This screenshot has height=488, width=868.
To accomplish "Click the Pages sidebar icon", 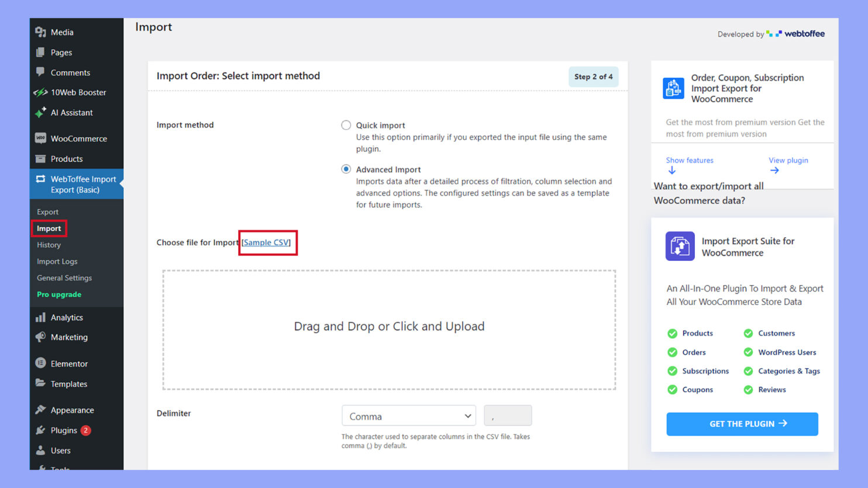I will click(x=40, y=52).
